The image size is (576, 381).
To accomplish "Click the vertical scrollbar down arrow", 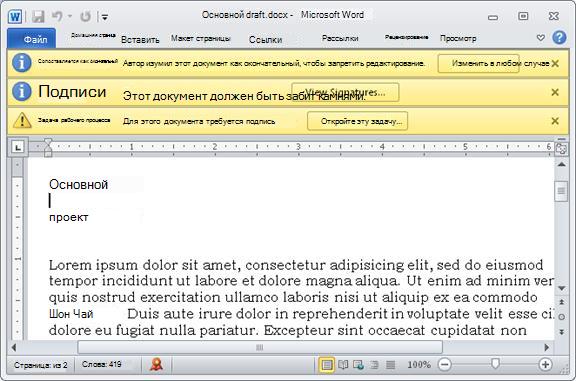I will click(x=561, y=288).
